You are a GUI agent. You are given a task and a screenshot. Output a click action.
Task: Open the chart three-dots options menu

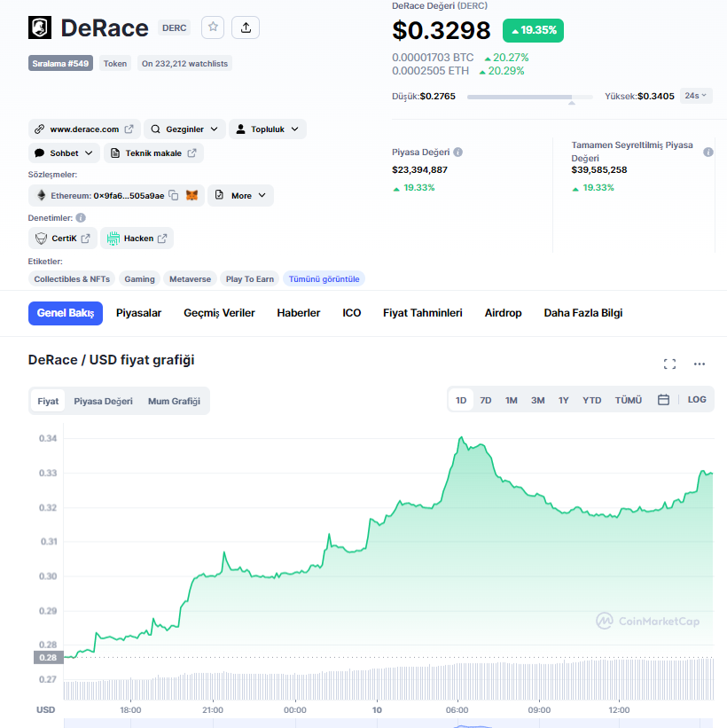coord(700,364)
